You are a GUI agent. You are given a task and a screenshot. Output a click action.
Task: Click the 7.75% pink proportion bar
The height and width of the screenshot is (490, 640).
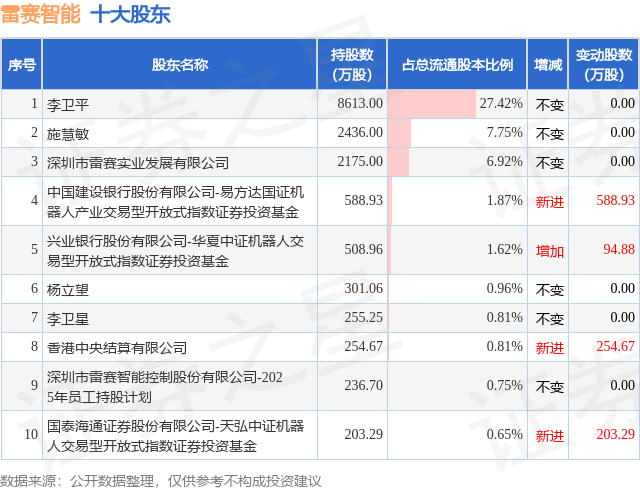[400, 133]
